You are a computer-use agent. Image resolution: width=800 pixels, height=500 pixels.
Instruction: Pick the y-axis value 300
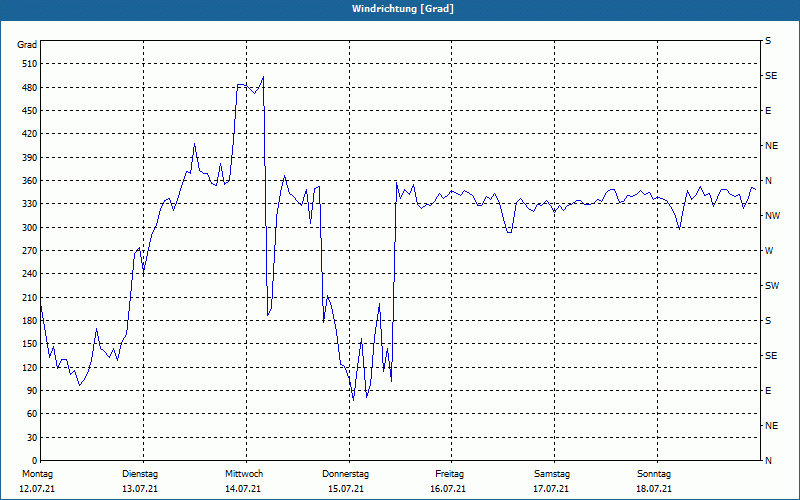click(30, 228)
